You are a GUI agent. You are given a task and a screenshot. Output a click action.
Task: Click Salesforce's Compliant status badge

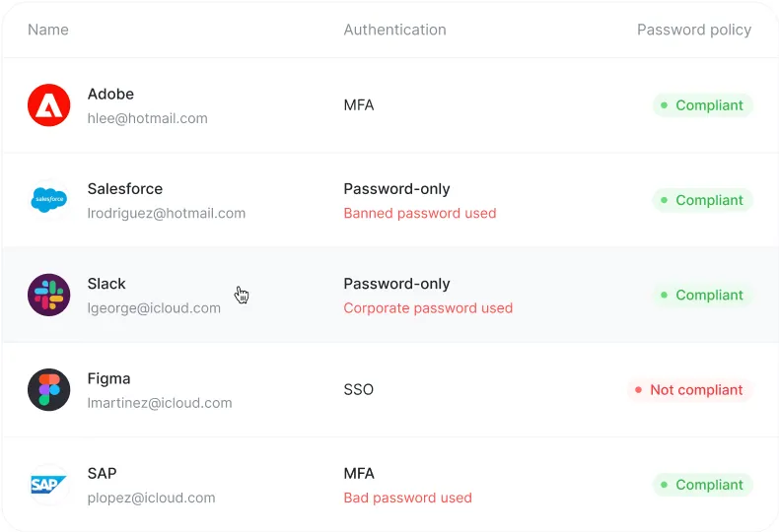(702, 200)
